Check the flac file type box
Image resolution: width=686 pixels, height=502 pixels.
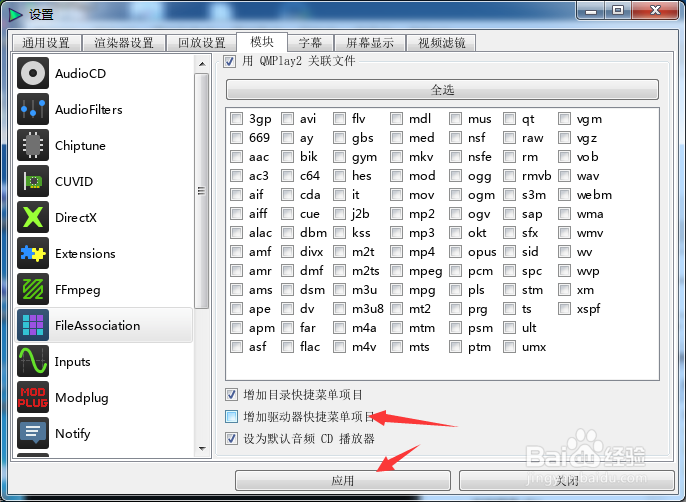(x=287, y=347)
